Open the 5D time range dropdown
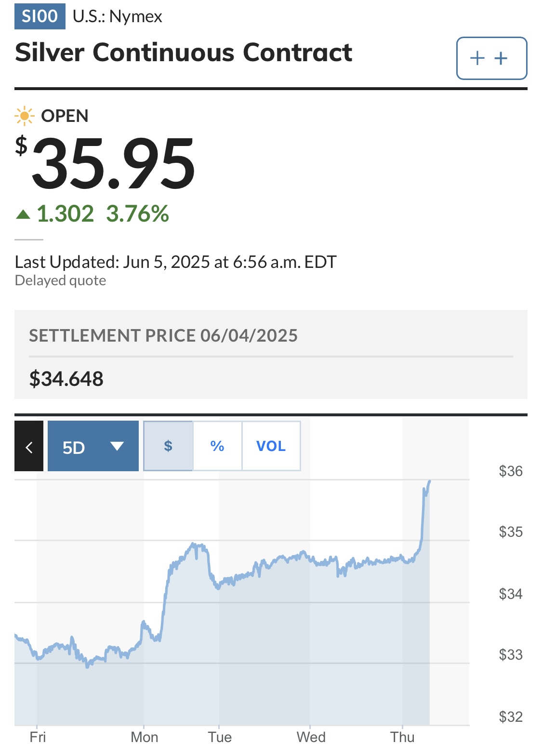Screen dimensions: 542x756 pyautogui.click(x=93, y=446)
